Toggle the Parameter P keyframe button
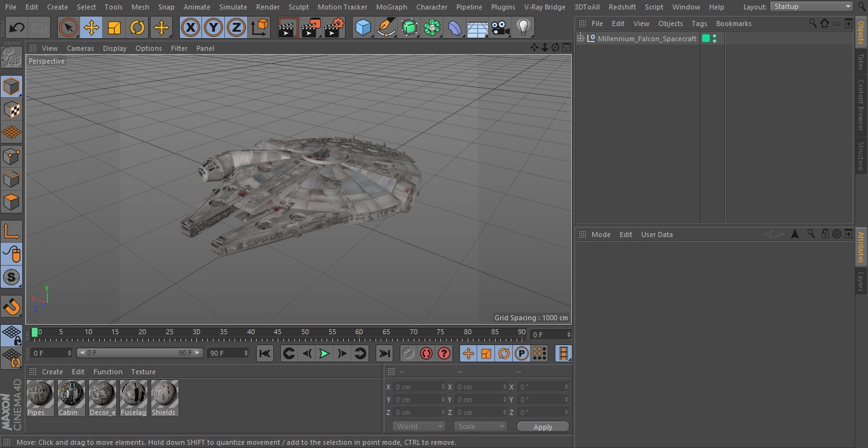The width and height of the screenshot is (868, 448). [x=521, y=353]
